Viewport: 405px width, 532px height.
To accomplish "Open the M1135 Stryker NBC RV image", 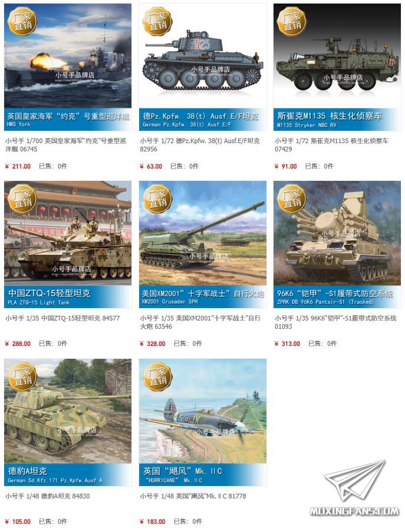I will pos(337,67).
